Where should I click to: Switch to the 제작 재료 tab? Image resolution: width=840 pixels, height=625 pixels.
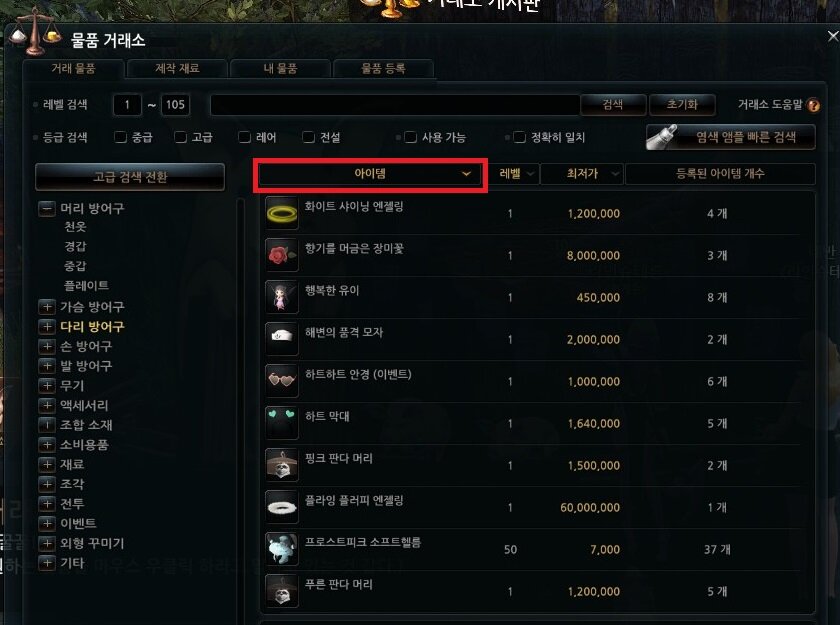[177, 69]
